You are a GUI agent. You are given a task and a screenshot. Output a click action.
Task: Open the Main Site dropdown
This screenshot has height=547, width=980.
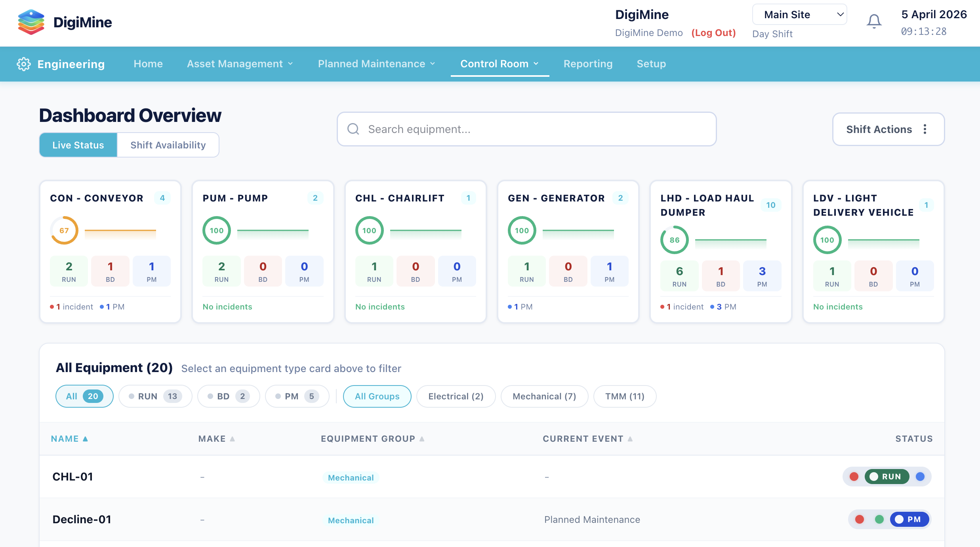(799, 15)
